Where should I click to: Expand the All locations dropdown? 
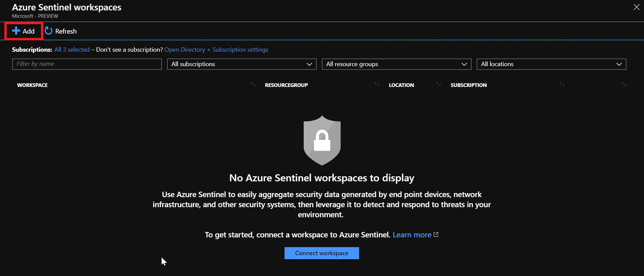(552, 64)
